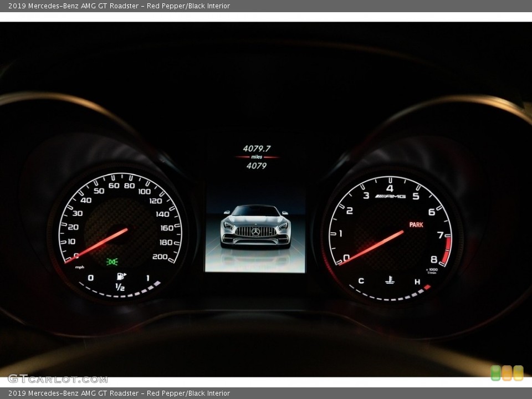Click the coolant temperature icon
The image size is (532, 399).
[390, 280]
